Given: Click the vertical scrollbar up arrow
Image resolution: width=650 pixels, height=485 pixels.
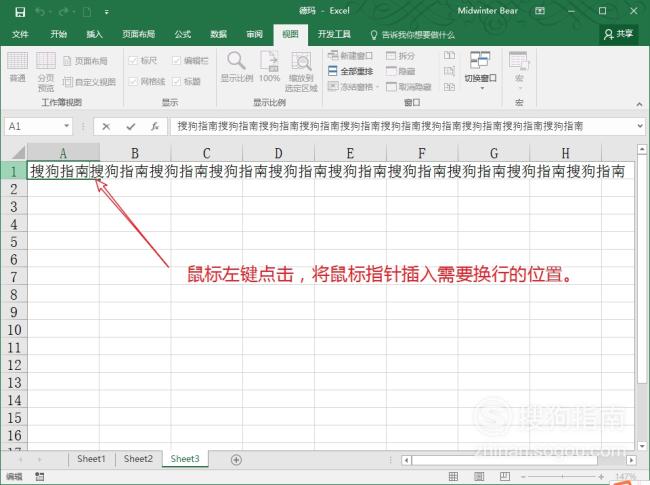Looking at the screenshot, I should [x=642, y=149].
